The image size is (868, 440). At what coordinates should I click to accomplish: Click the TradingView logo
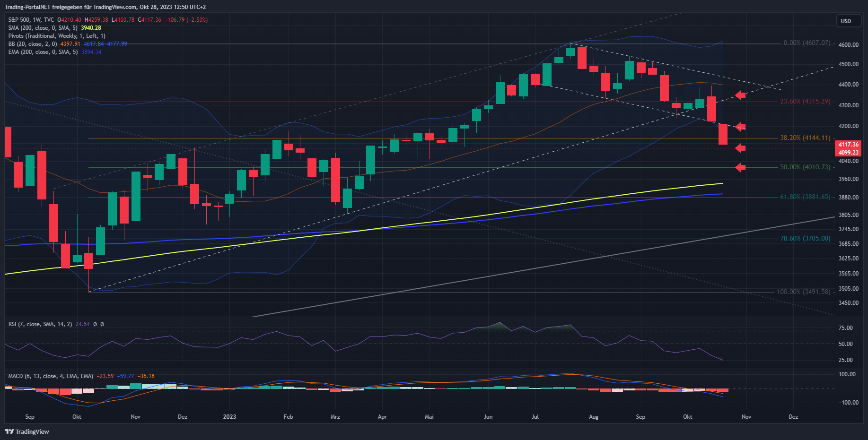(x=27, y=431)
